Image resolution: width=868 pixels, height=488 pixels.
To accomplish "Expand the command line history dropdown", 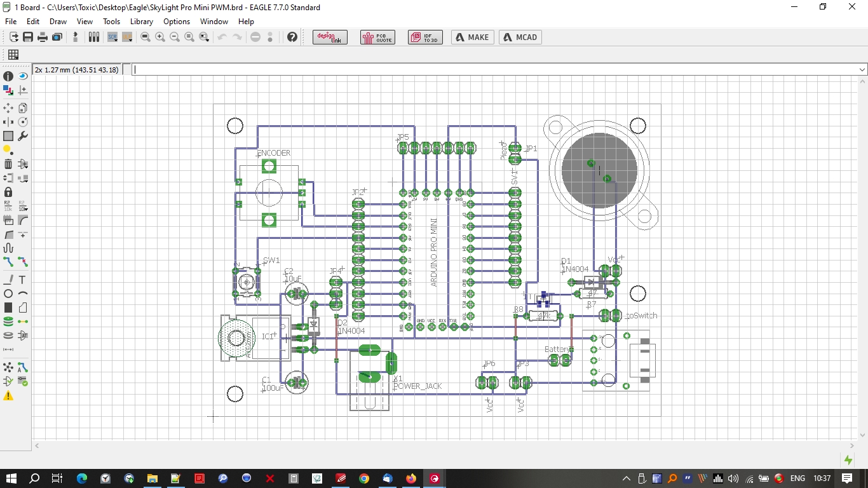I will [x=862, y=70].
